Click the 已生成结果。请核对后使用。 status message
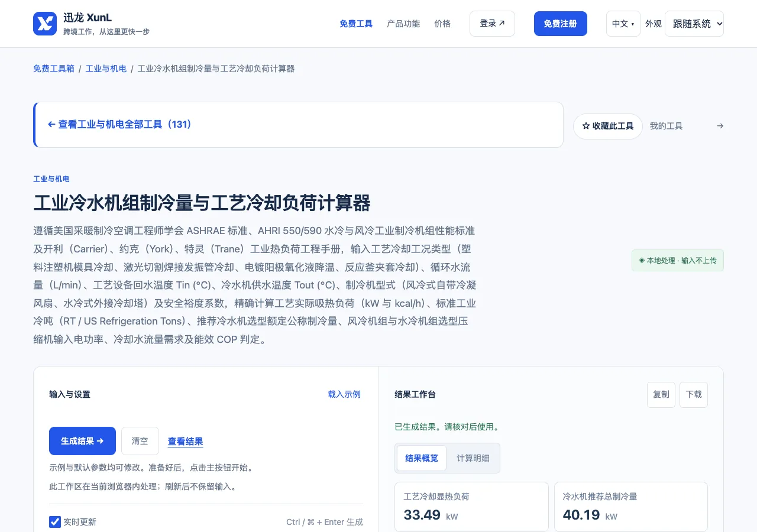757x532 pixels. tap(447, 427)
